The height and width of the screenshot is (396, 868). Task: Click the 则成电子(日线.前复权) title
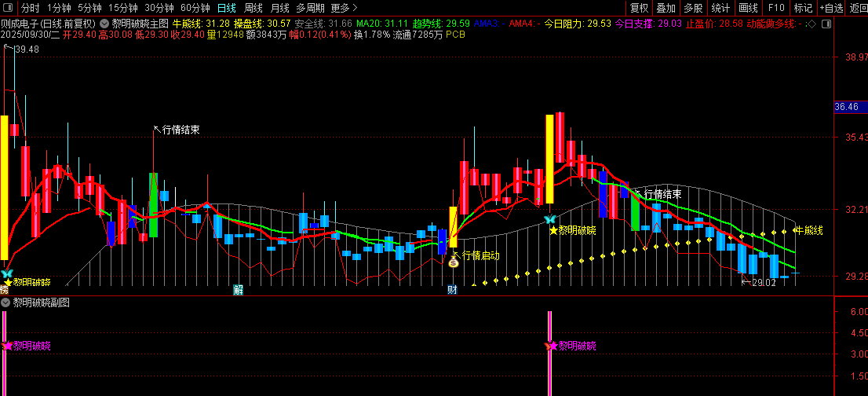tap(48, 24)
